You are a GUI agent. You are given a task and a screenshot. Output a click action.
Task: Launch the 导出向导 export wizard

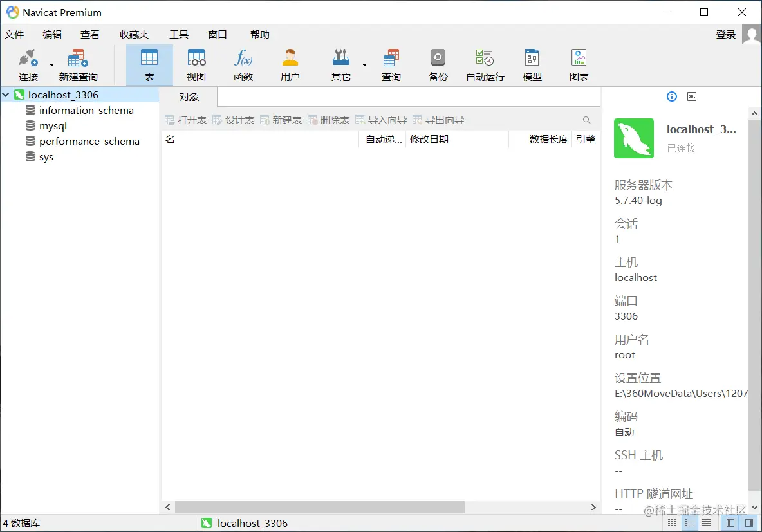pos(438,120)
